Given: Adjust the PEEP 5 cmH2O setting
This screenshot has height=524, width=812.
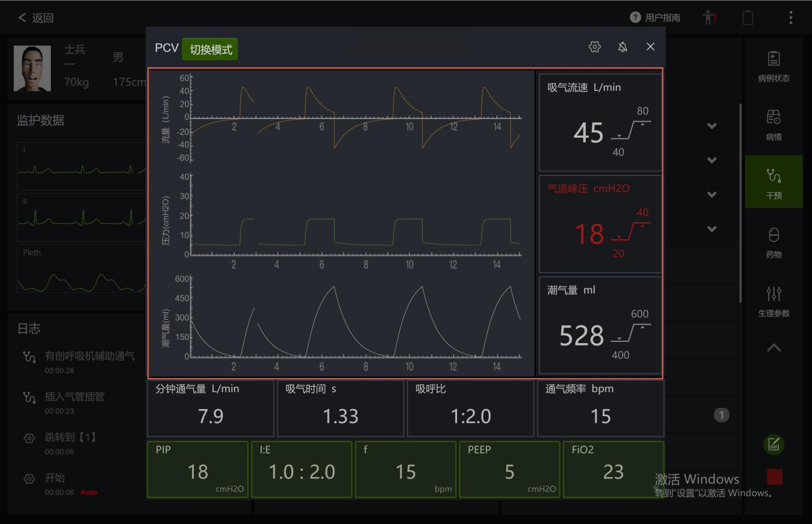Looking at the screenshot, I should 509,470.
